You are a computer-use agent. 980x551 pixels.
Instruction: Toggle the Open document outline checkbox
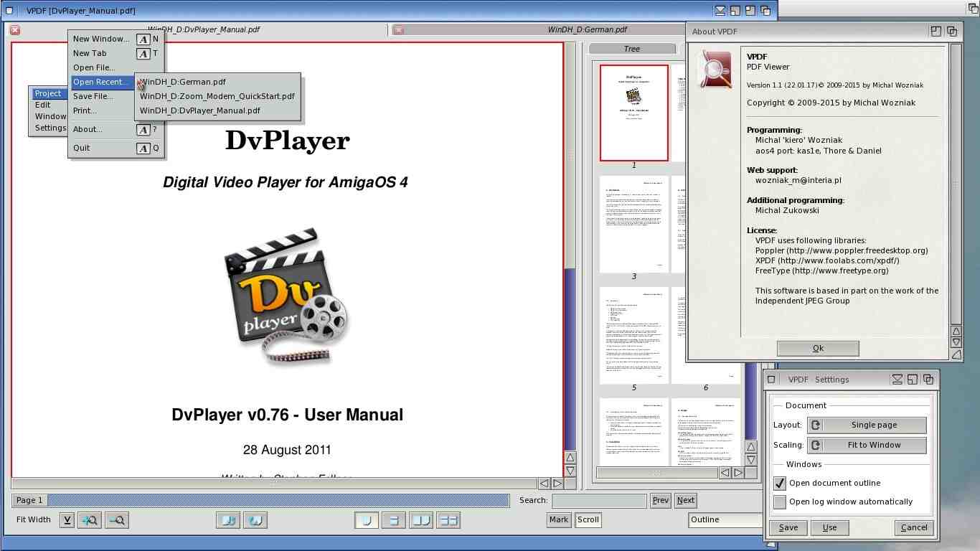(780, 484)
